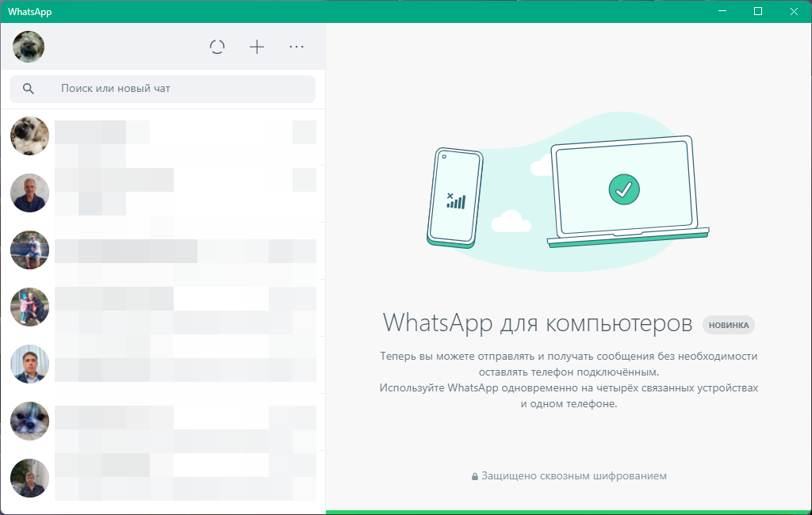812x515 pixels.
Task: Click the "WhatsApp" title in the title bar
Action: tap(29, 11)
